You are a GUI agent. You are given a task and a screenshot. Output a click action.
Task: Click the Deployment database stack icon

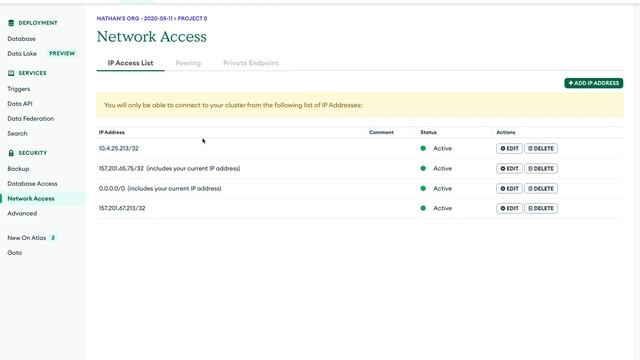pyautogui.click(x=11, y=23)
